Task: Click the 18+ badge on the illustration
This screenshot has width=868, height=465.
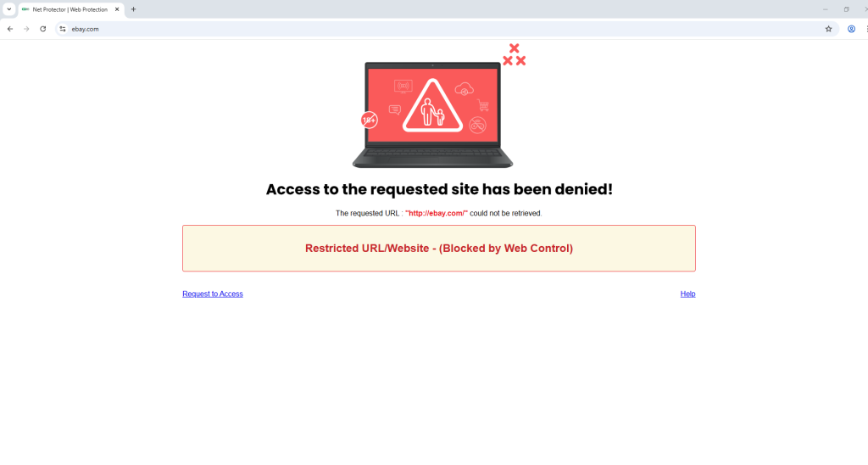Action: click(x=370, y=120)
